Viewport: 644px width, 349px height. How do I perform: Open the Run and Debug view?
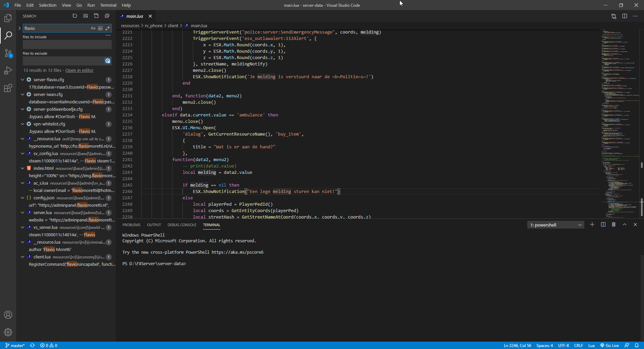click(8, 71)
